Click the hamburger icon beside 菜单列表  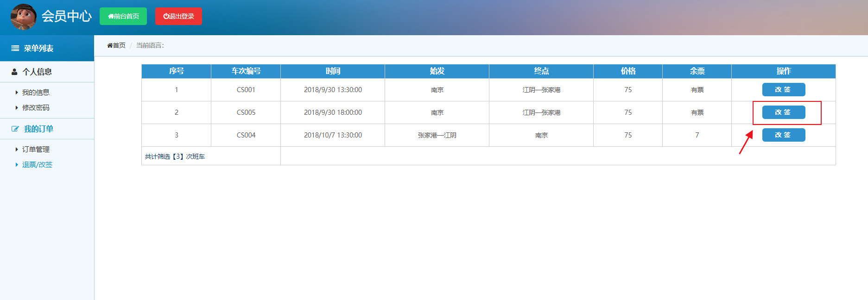point(15,48)
